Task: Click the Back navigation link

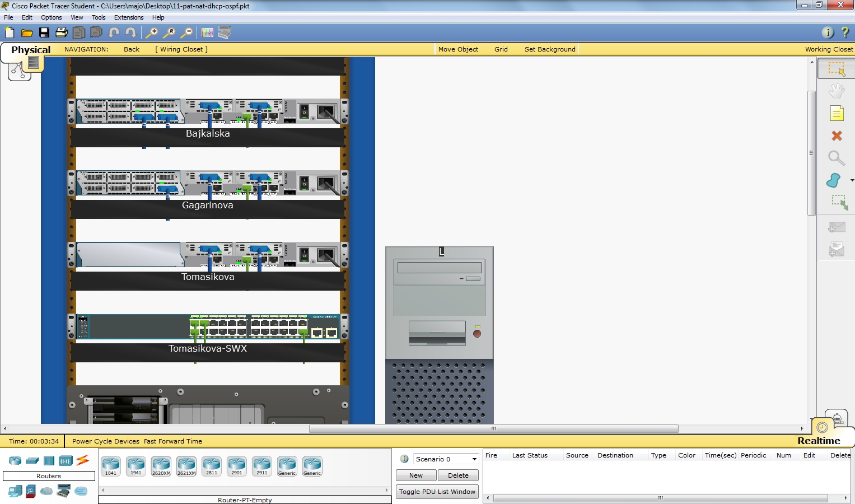Action: coord(132,49)
